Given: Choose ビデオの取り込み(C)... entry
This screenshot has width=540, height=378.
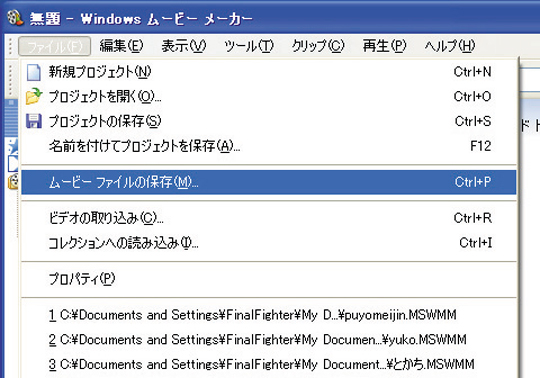Looking at the screenshot, I should [269, 218].
